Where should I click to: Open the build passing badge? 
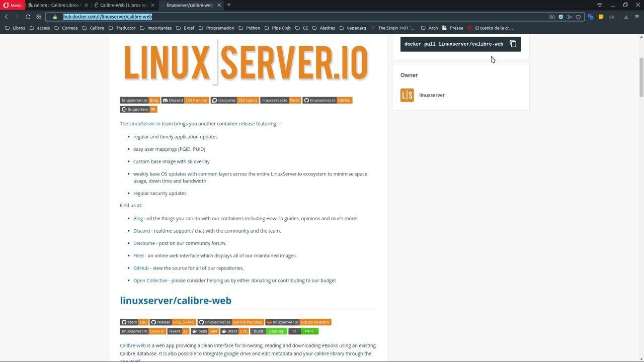pyautogui.click(x=269, y=331)
